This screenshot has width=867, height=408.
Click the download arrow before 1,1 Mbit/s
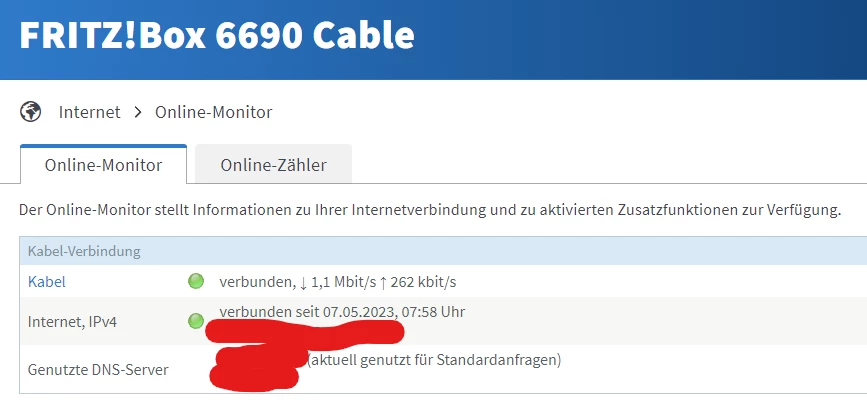[x=303, y=282]
